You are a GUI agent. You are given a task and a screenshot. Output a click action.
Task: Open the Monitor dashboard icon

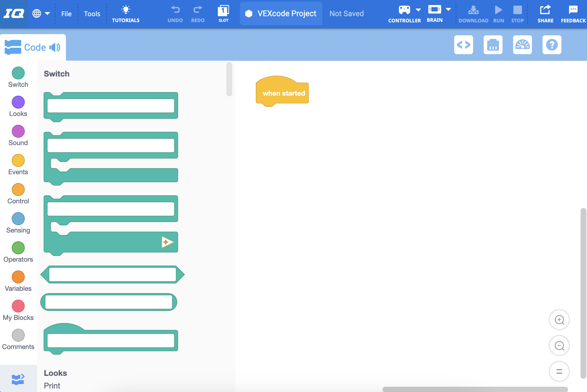pos(522,45)
